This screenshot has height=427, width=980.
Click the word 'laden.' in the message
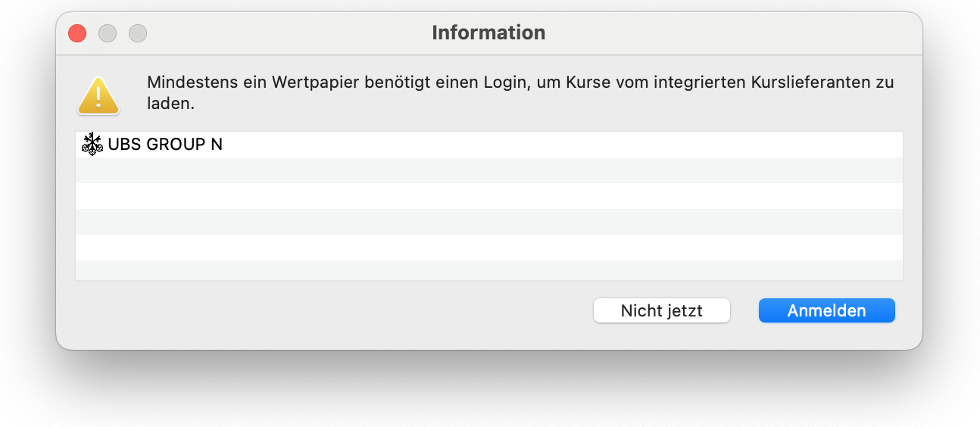click(170, 104)
